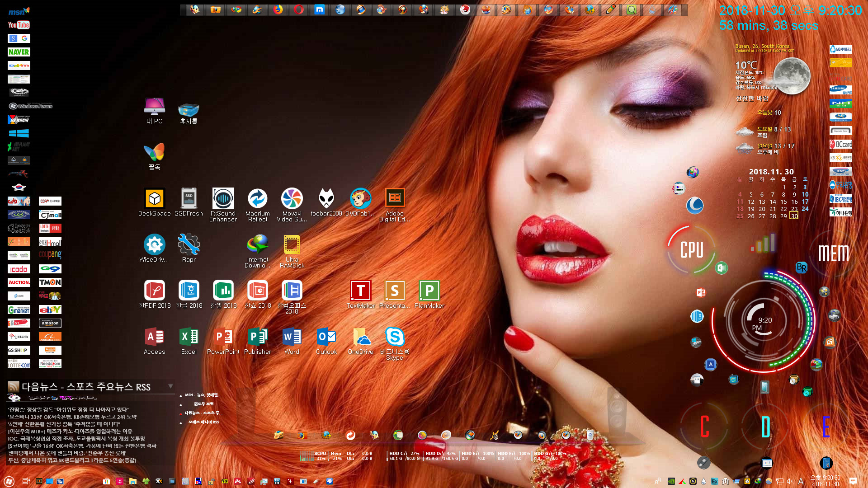Expand the 다음뉴스 RSS feed dropdown arrow
The height and width of the screenshot is (488, 868).
pos(170,386)
